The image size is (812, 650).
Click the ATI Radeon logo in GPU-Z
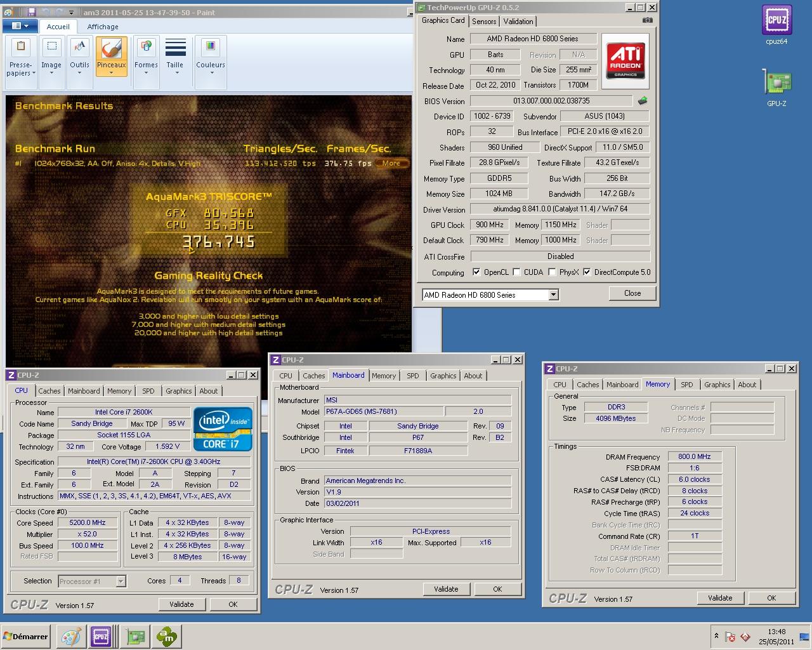click(625, 61)
